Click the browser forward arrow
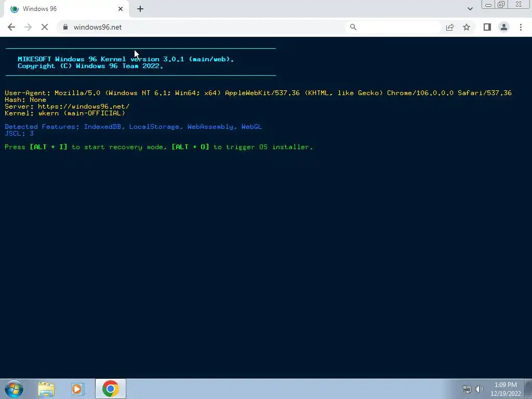This screenshot has height=399, width=532. (28, 27)
